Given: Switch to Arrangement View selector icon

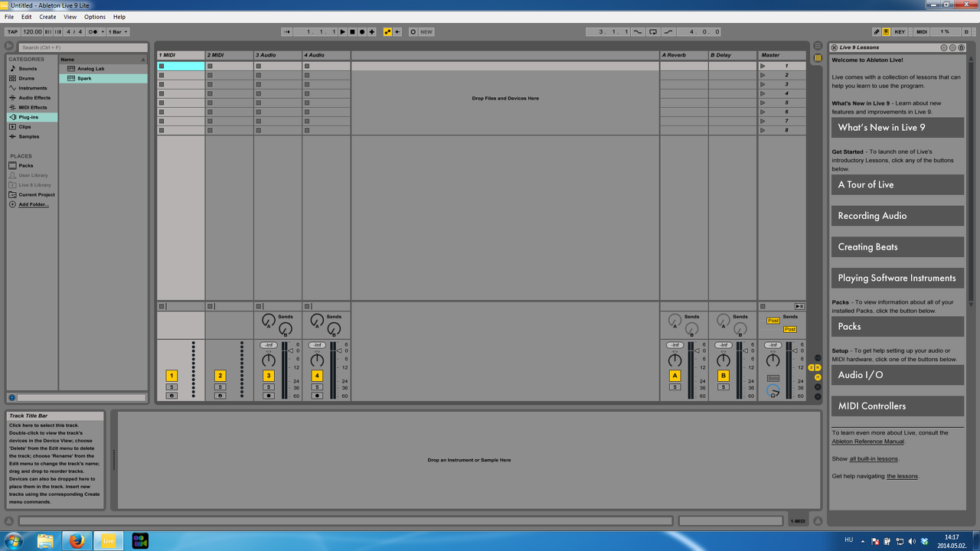Looking at the screenshot, I should tap(818, 46).
